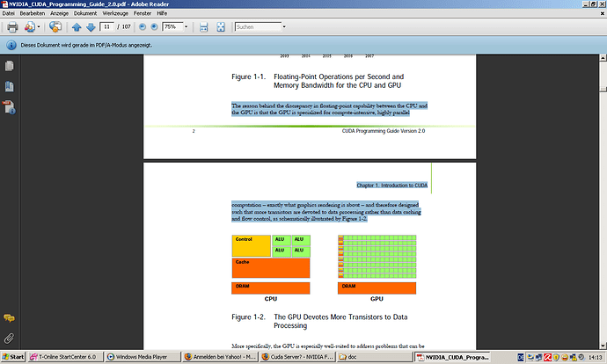The image size is (607, 364).
Task: Open the Werkzeuge menu
Action: click(x=115, y=13)
